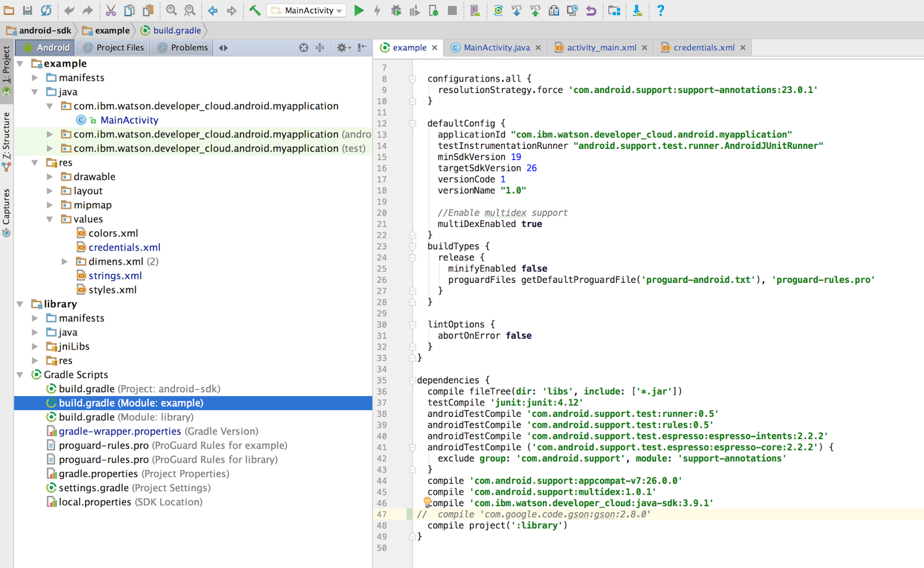Save all files with the disk icon

(x=28, y=10)
